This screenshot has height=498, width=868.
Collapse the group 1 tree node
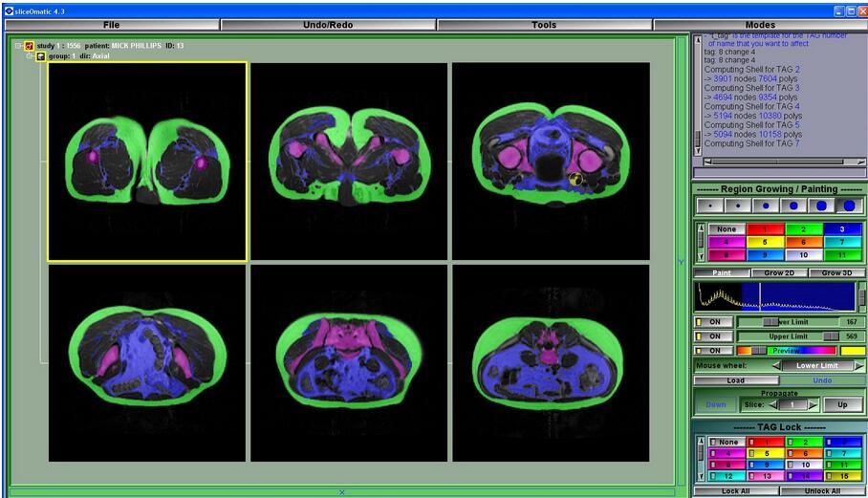pyautogui.click(x=30, y=56)
